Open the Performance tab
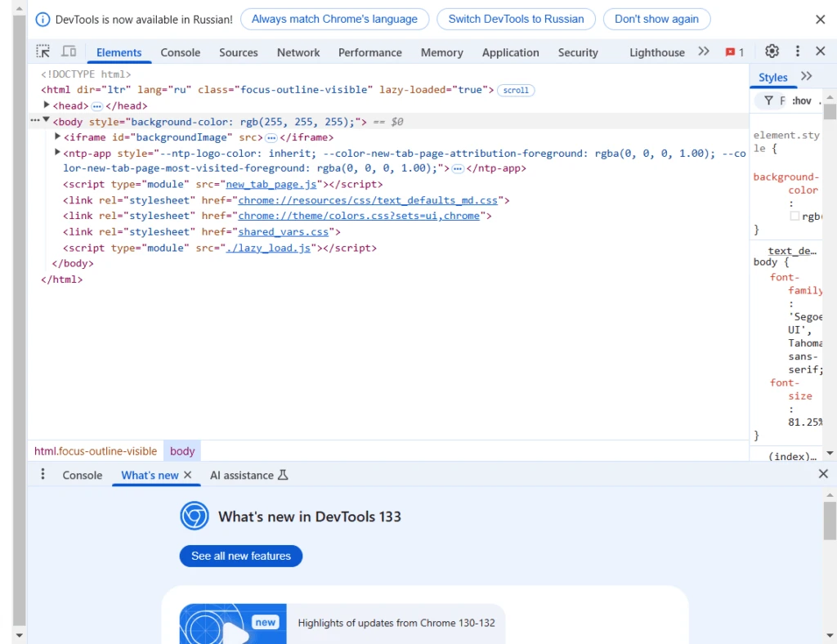The image size is (837, 644). pos(370,52)
